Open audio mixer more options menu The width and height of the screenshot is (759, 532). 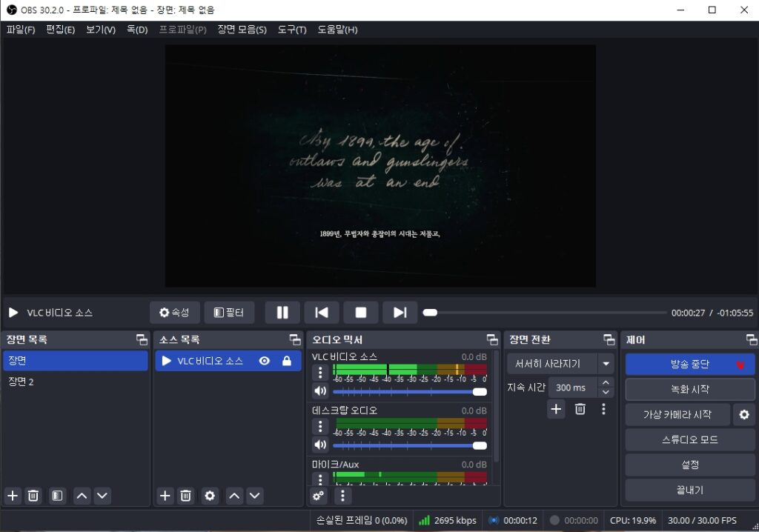pos(342,496)
